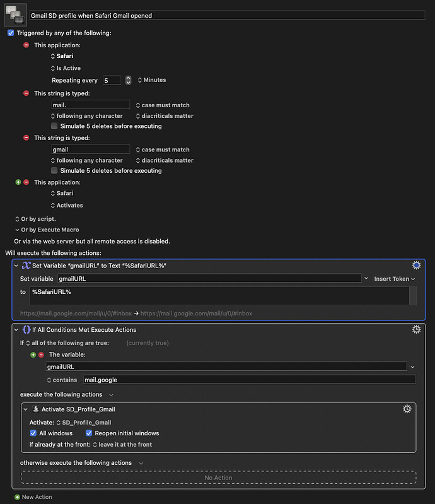Open gear menu for Set Variable action
The width and height of the screenshot is (435, 504).
click(416, 266)
